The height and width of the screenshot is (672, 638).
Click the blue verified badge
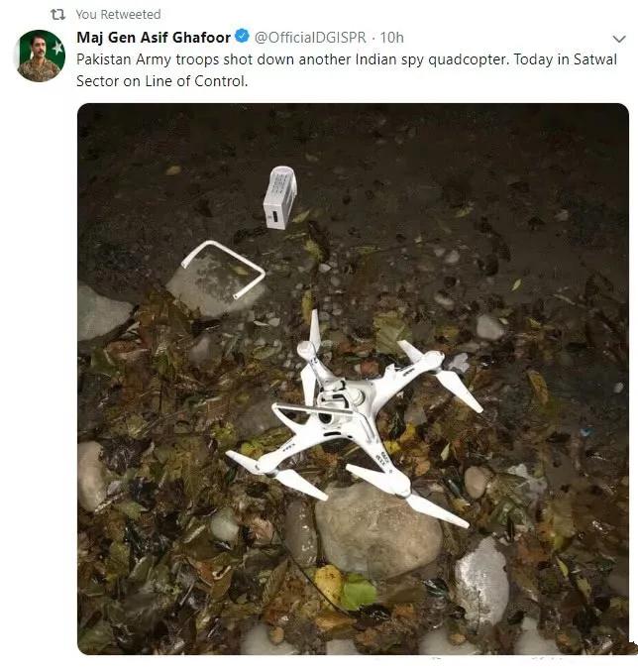pos(242,37)
